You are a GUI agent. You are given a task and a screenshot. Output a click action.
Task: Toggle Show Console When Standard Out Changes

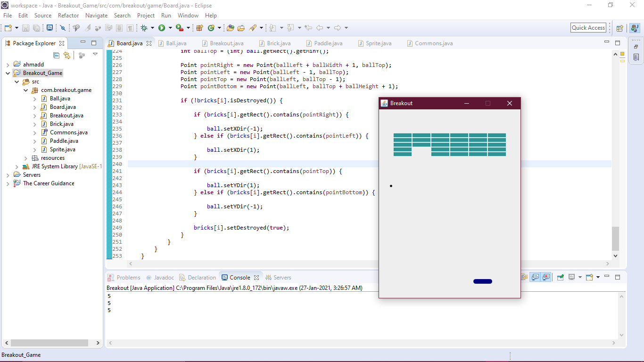tap(536, 277)
